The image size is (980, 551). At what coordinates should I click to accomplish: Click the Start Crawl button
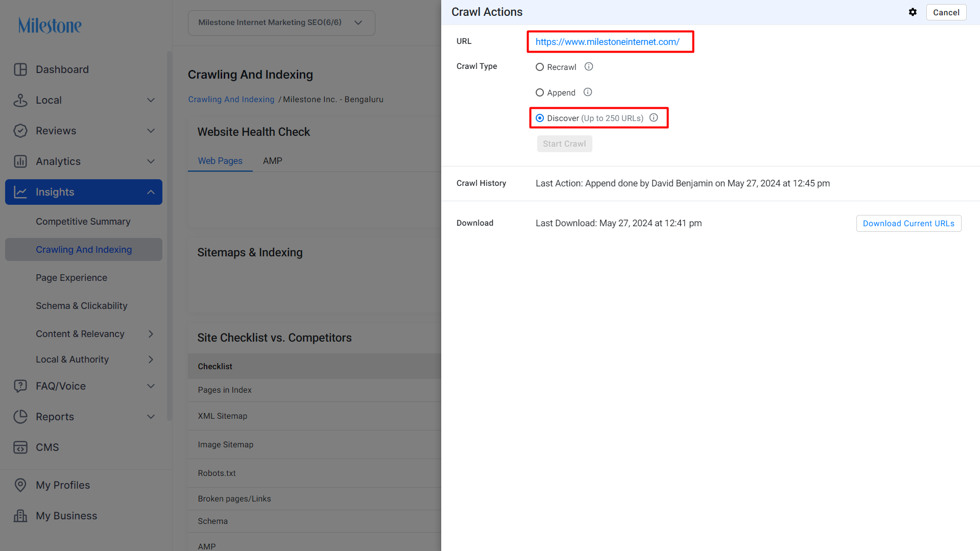(x=564, y=144)
